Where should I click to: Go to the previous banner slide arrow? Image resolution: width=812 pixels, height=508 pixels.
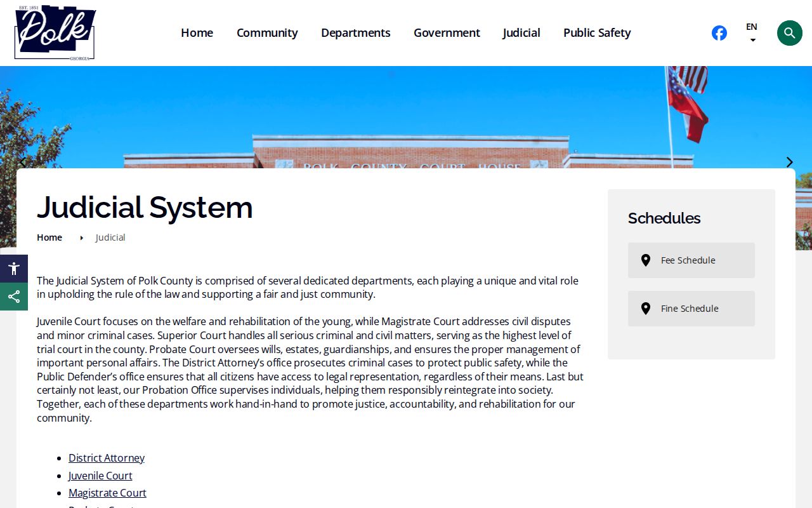(22, 162)
